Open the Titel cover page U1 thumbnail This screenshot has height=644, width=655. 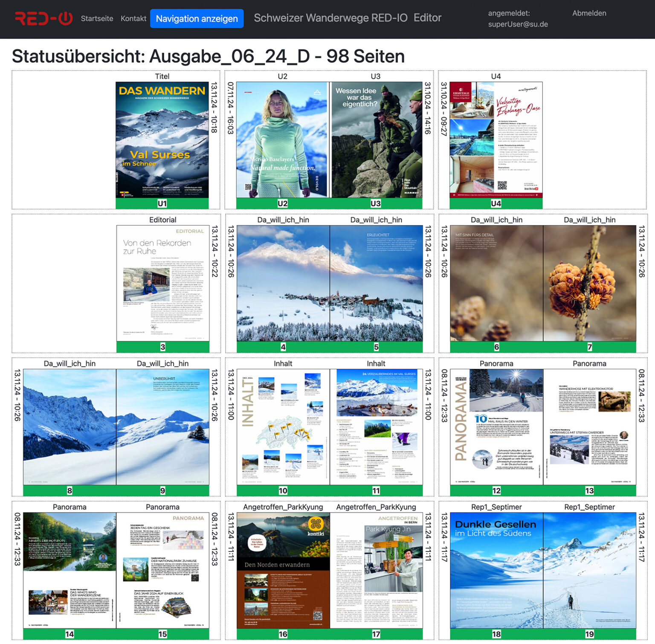pos(162,140)
